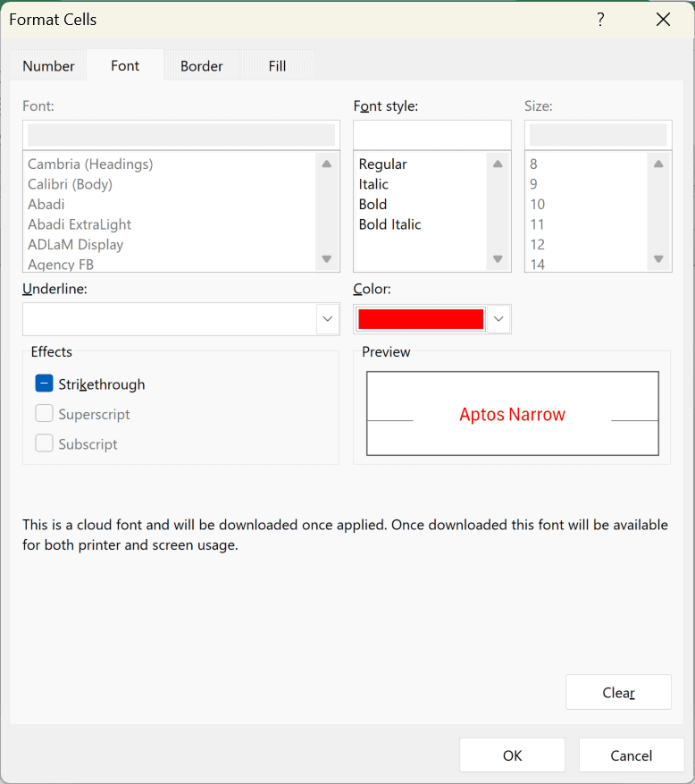
Task: Pick Agency FB font
Action: (61, 264)
